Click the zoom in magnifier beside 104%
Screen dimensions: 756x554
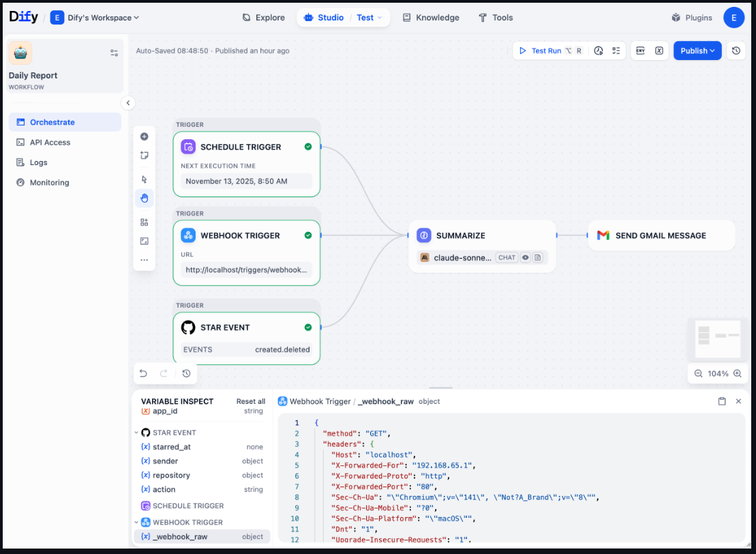point(738,373)
